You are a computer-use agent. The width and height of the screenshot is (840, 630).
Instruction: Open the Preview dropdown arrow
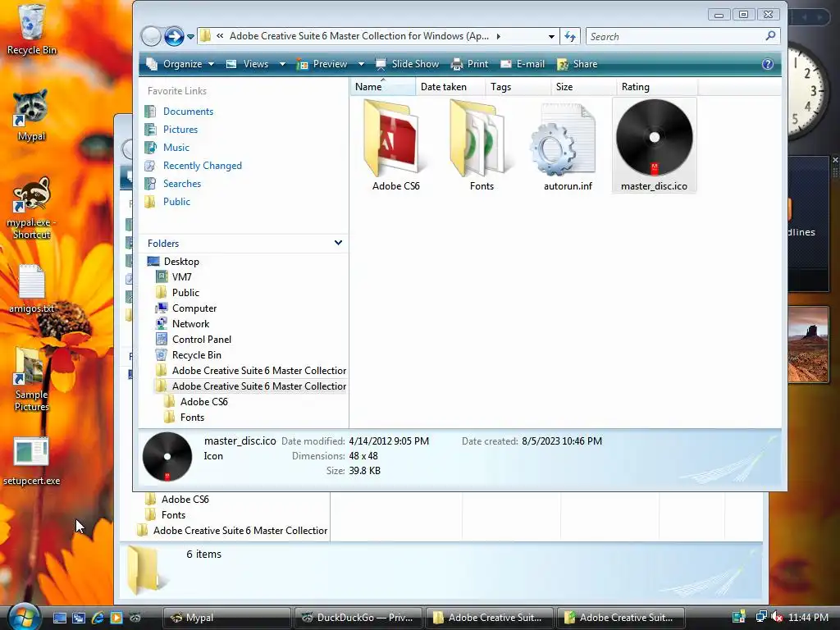tap(361, 64)
